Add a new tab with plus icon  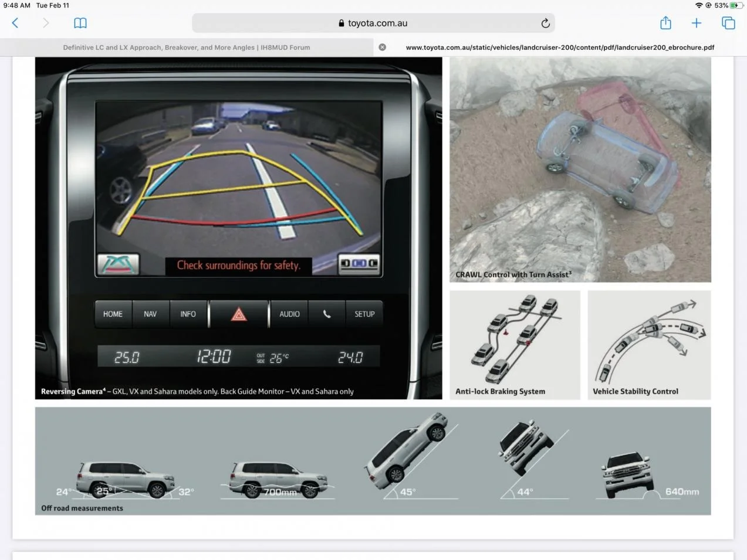[x=697, y=23]
